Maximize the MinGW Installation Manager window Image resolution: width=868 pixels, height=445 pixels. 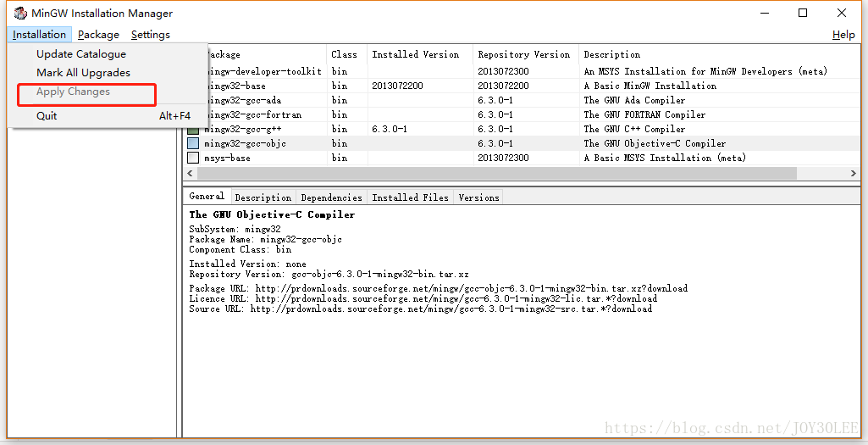[x=803, y=13]
